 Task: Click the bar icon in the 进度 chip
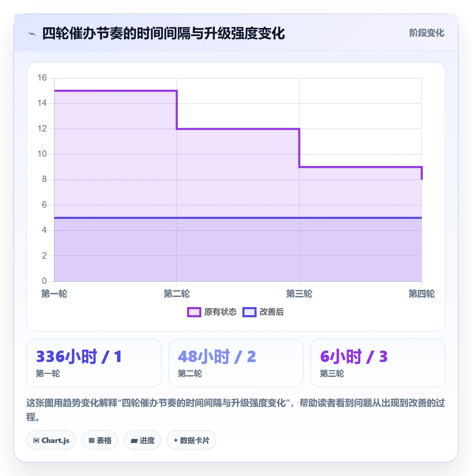pyautogui.click(x=134, y=441)
